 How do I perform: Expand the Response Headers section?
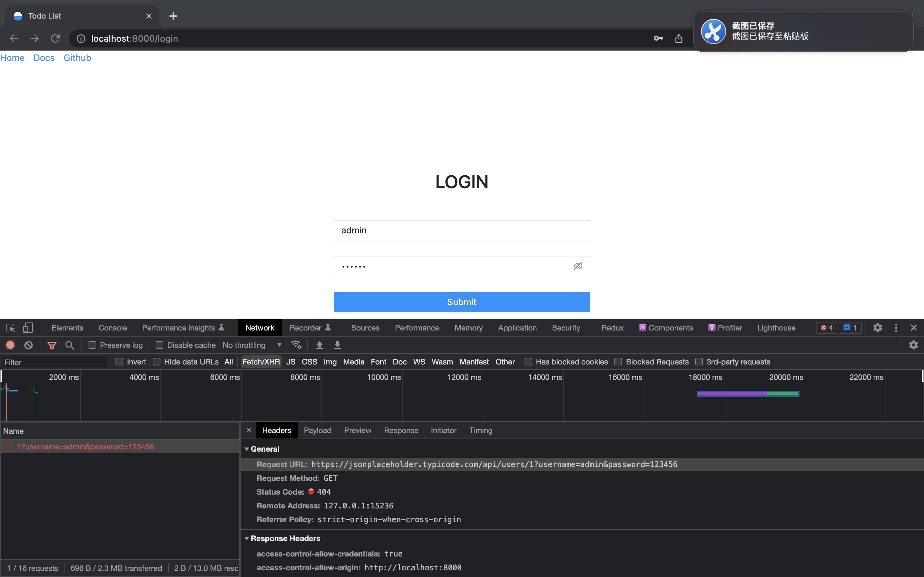tap(247, 538)
